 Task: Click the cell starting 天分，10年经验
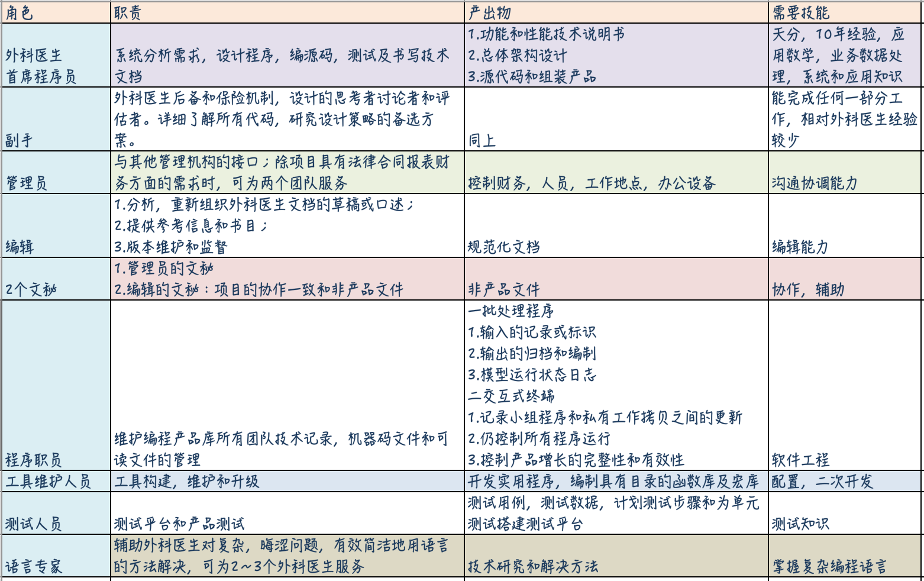[x=846, y=55]
